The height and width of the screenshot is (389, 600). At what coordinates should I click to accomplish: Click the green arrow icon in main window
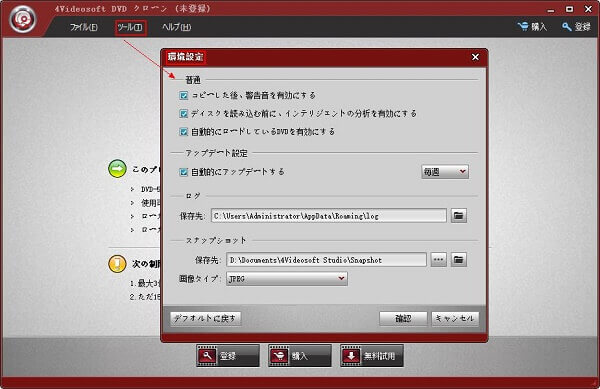117,169
